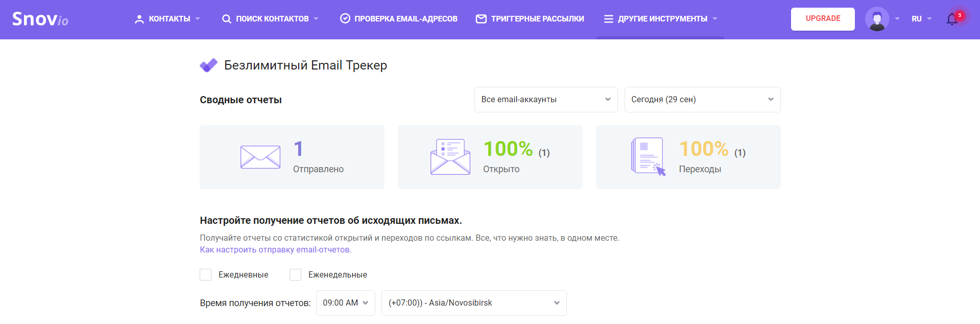Open the notifications bell icon

[952, 19]
